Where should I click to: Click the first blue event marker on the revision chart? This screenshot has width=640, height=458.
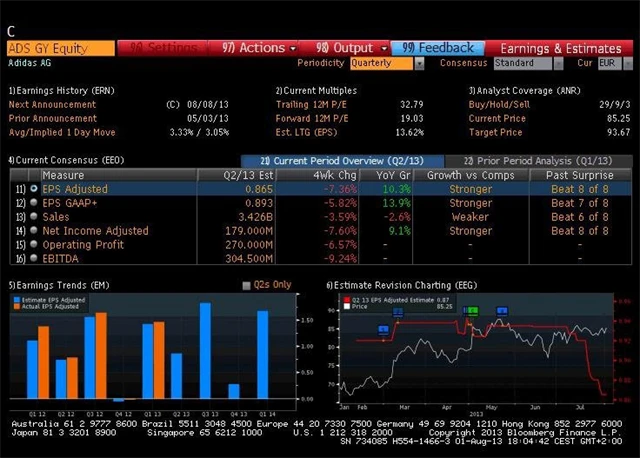pos(382,328)
